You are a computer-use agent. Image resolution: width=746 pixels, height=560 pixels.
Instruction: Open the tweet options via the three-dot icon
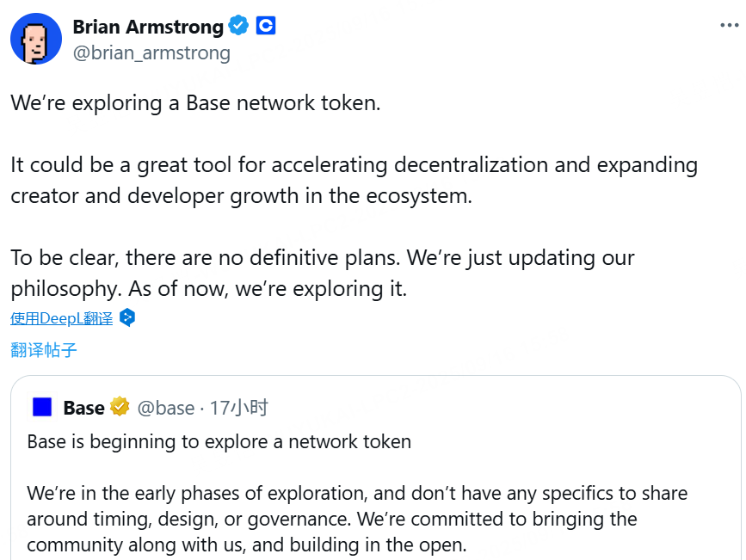point(731,25)
